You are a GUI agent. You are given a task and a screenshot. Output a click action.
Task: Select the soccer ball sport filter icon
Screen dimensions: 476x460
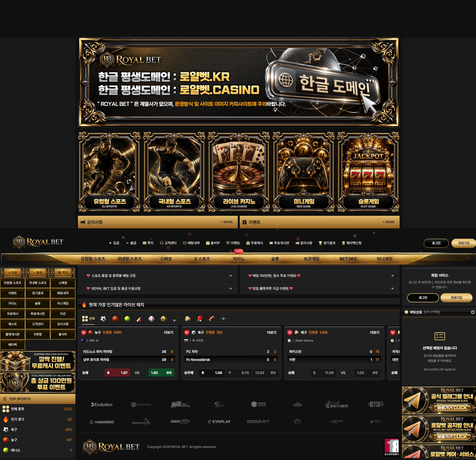tap(103, 319)
